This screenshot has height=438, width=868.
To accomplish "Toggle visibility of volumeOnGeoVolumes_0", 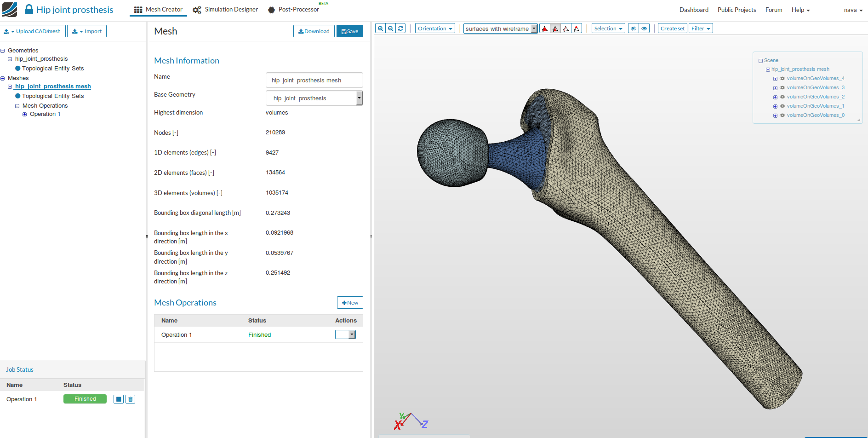I will (x=782, y=115).
